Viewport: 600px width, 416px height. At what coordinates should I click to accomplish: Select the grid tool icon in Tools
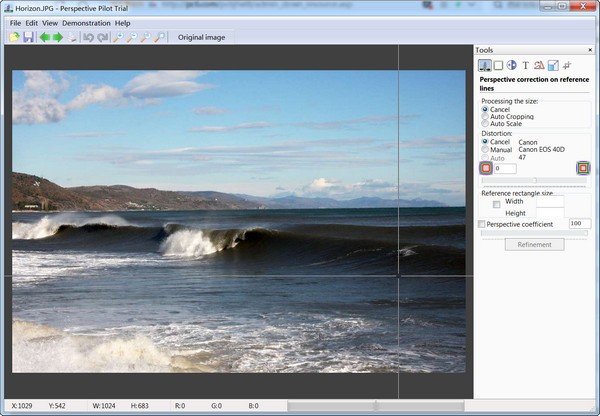click(x=566, y=65)
